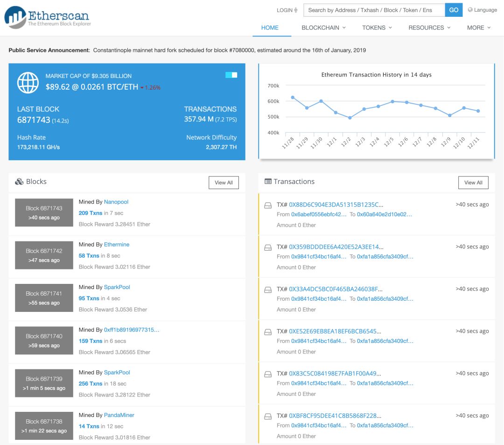Viewport: 504px width, 445px height.
Task: Open Block 6871743 tile
Action: (x=44, y=212)
